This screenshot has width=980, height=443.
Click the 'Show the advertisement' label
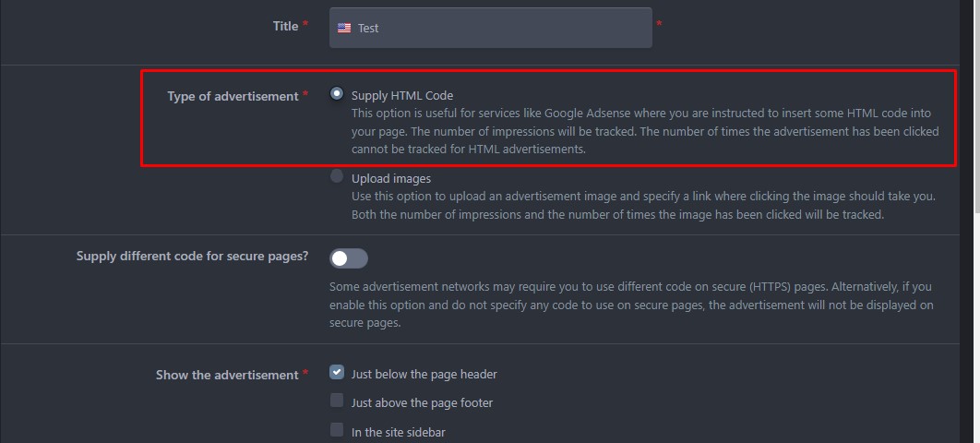point(227,375)
